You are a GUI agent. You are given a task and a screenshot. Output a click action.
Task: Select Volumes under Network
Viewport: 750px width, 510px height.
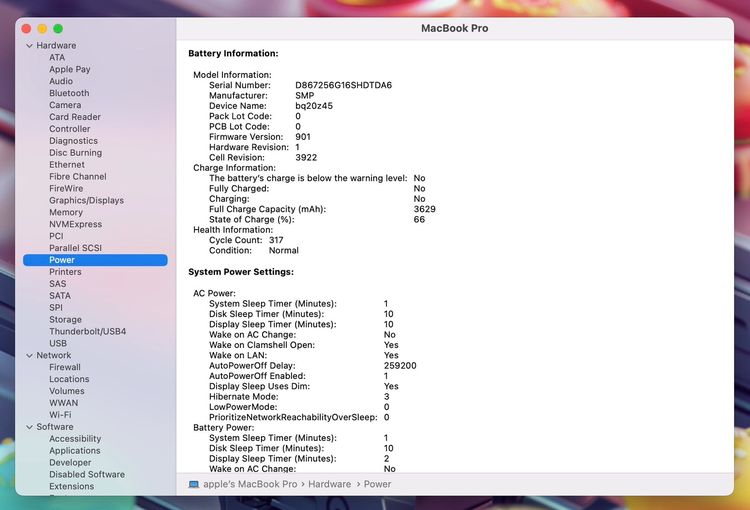click(x=66, y=391)
